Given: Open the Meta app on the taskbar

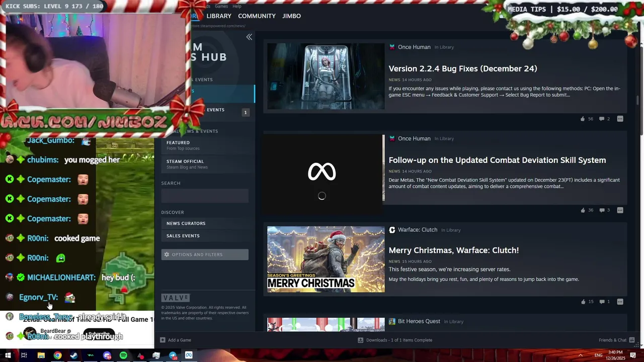Looking at the screenshot, I should pyautogui.click(x=189, y=355).
